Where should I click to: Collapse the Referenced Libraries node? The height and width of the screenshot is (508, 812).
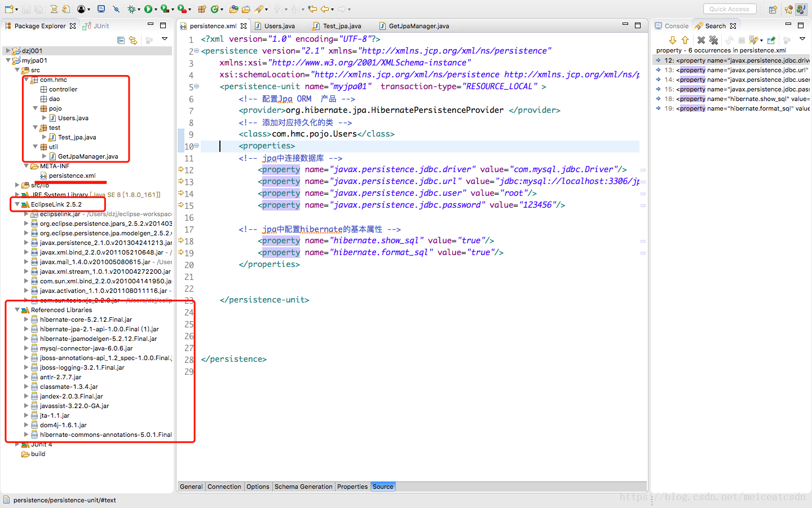pos(17,310)
